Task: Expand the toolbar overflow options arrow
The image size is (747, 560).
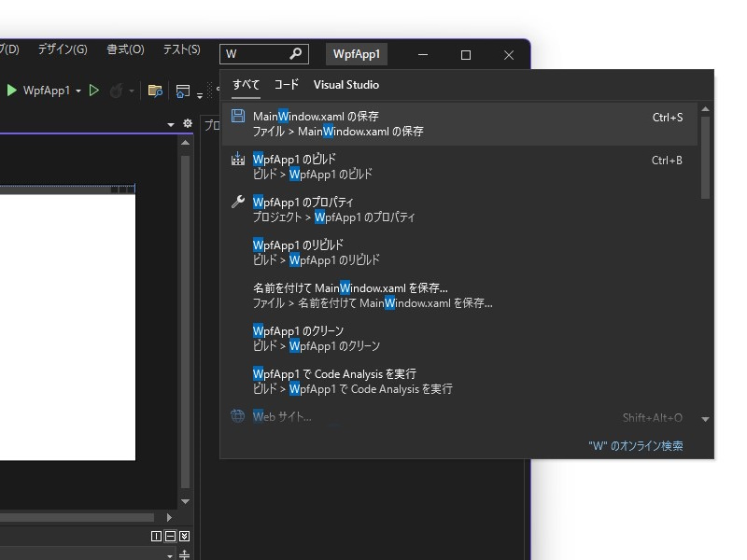Action: (x=200, y=95)
